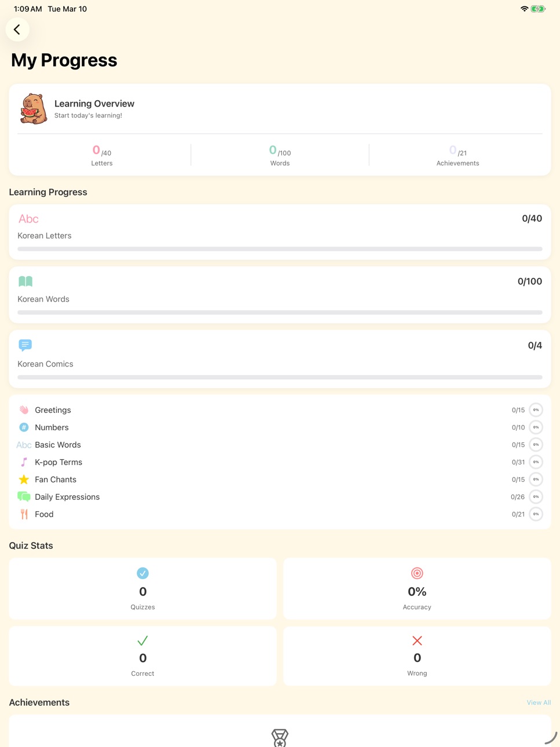Click the Korean Words label
Image resolution: width=560 pixels, height=747 pixels.
coord(43,299)
